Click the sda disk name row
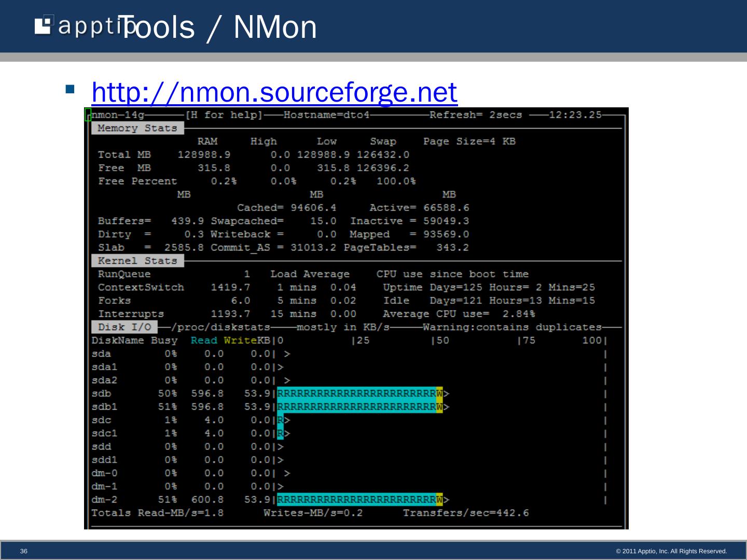This screenshot has height=560, width=747. coord(101,354)
